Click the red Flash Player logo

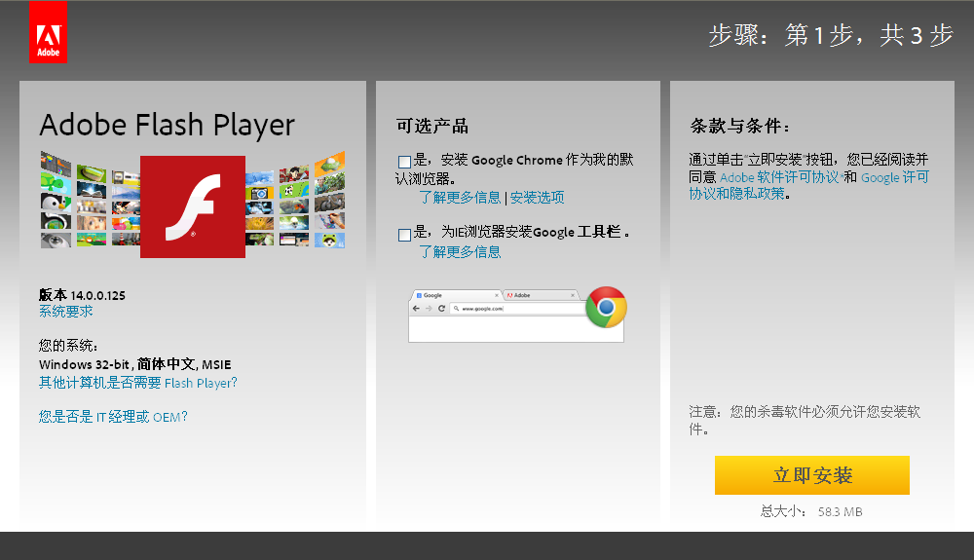192,206
